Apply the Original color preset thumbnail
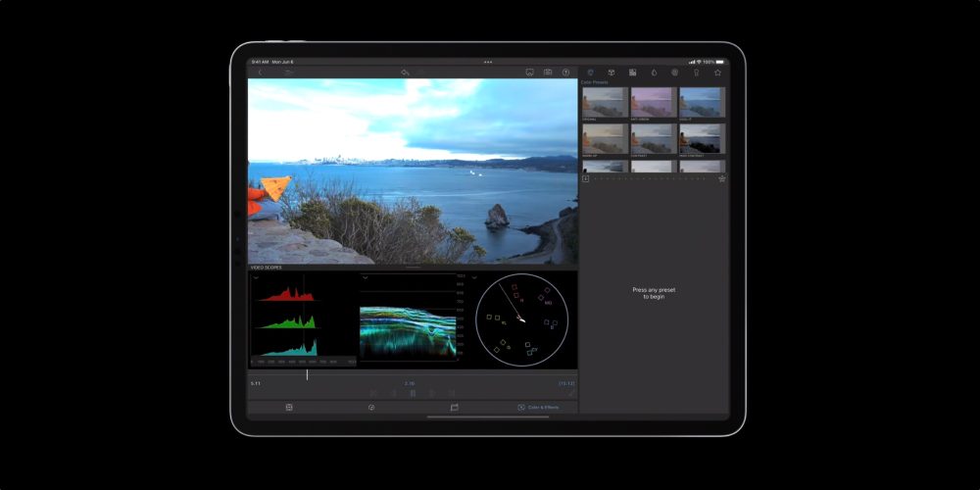Image resolution: width=980 pixels, height=490 pixels. point(604,103)
